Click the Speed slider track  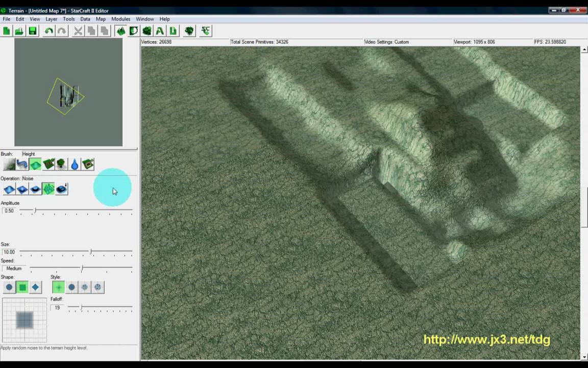[x=81, y=268]
